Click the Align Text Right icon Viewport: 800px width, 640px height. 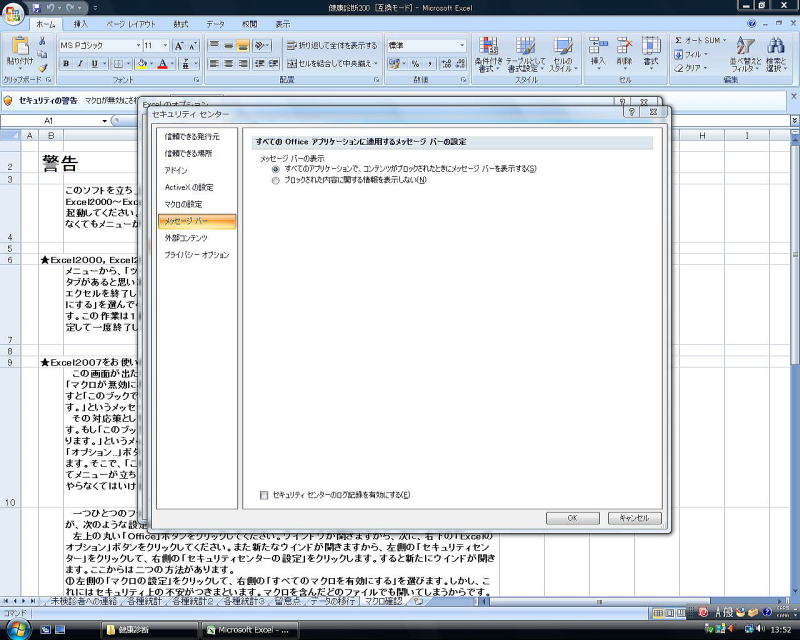pyautogui.click(x=243, y=64)
